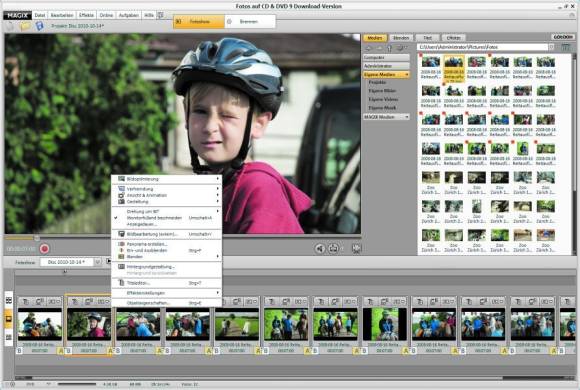580x390 pixels.
Task: Change media pool view mode icon
Action: click(566, 47)
